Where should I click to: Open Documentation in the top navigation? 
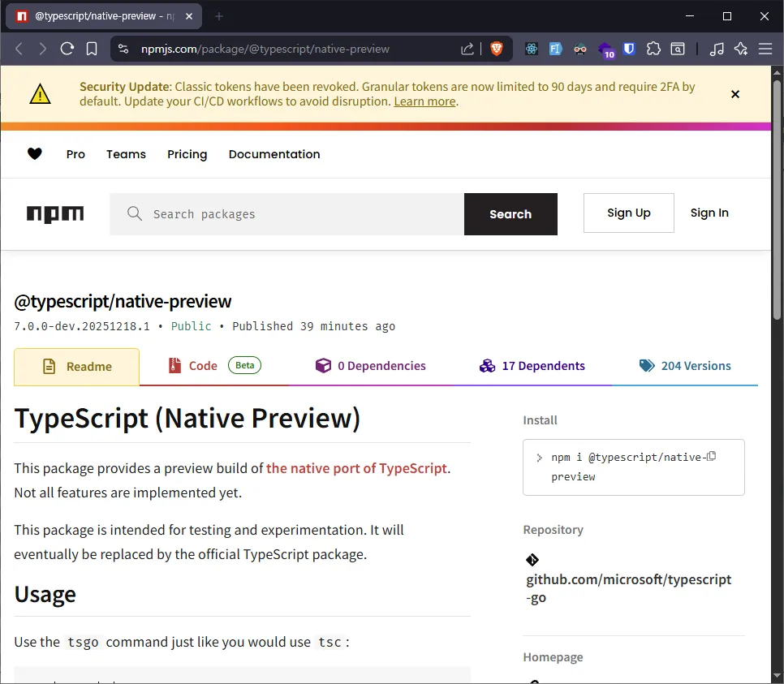[274, 154]
